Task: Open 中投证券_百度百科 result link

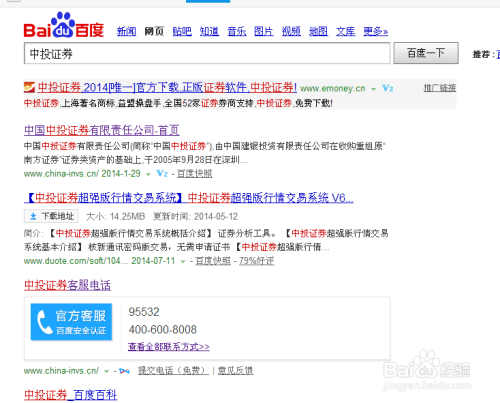Action: coord(70,395)
